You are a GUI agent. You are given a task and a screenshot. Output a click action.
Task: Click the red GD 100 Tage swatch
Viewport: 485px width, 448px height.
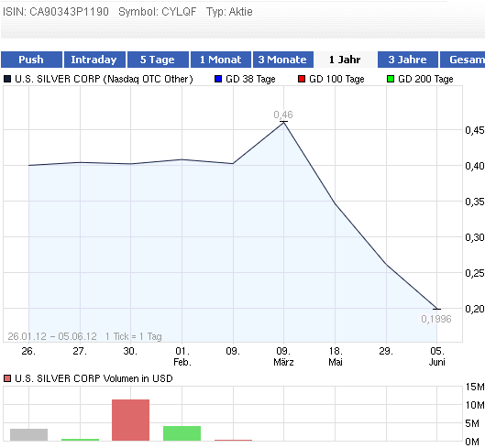[x=302, y=79]
